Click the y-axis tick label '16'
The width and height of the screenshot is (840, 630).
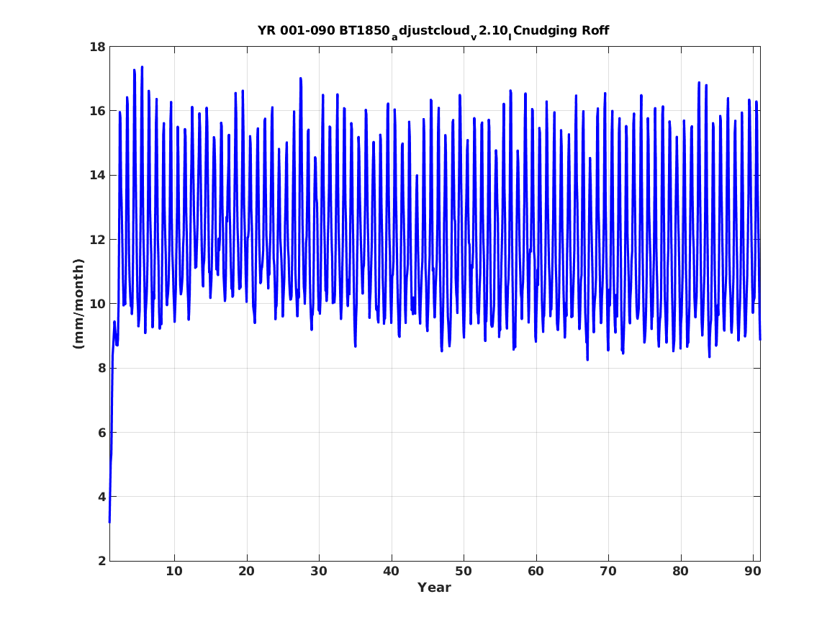(x=97, y=111)
